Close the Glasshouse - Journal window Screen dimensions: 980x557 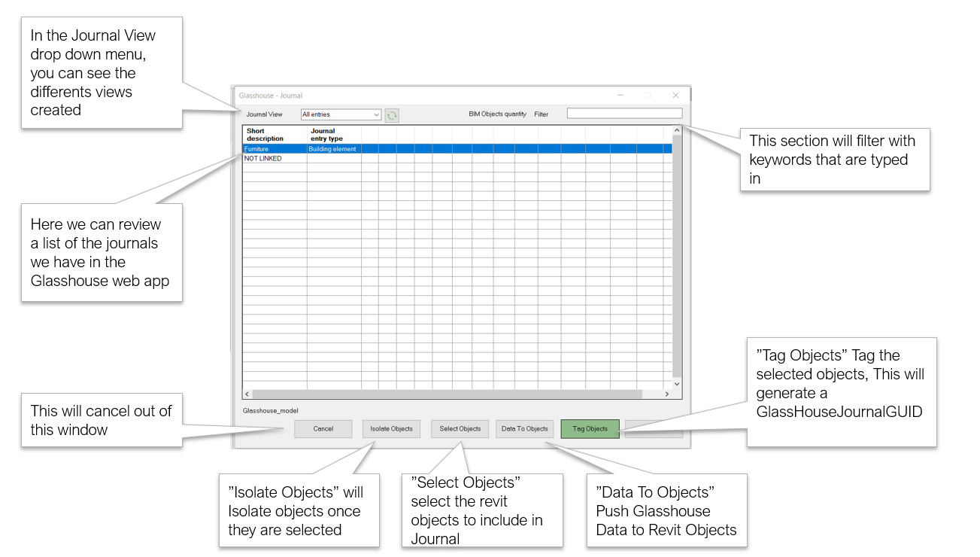[675, 96]
